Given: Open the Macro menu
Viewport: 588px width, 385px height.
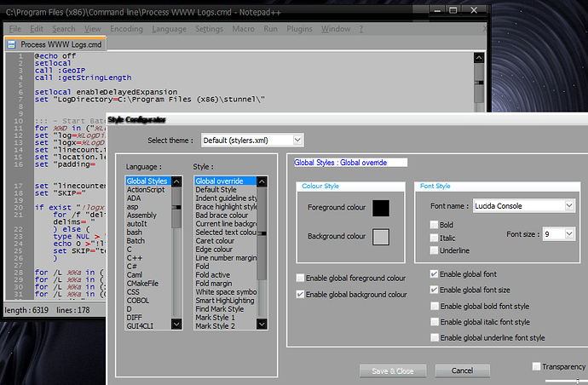Looking at the screenshot, I should pyautogui.click(x=243, y=29).
